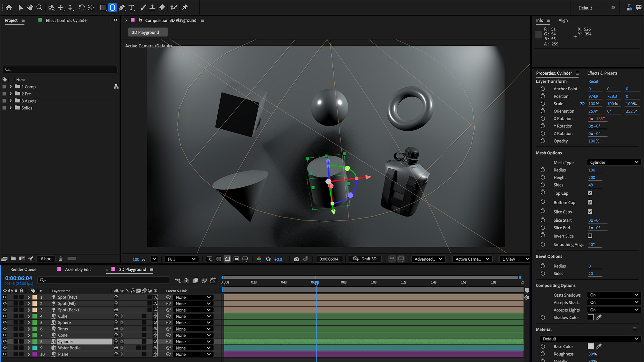Select the Pen tool
The width and height of the screenshot is (644, 362).
[122, 7]
